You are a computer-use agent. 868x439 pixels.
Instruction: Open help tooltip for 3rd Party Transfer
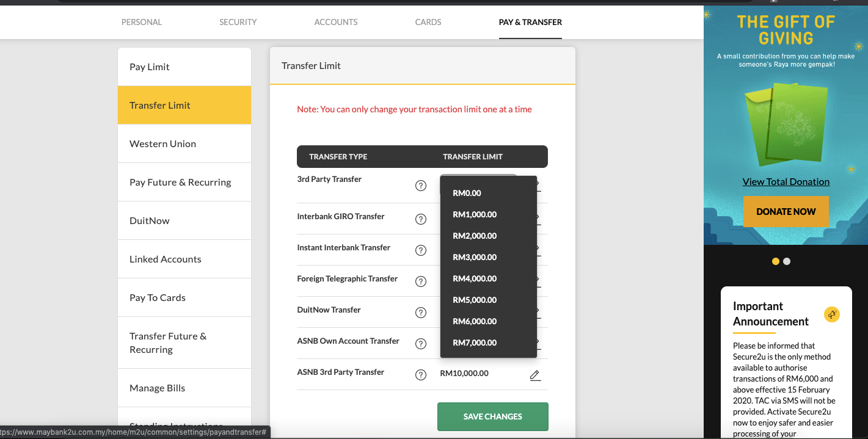point(421,186)
